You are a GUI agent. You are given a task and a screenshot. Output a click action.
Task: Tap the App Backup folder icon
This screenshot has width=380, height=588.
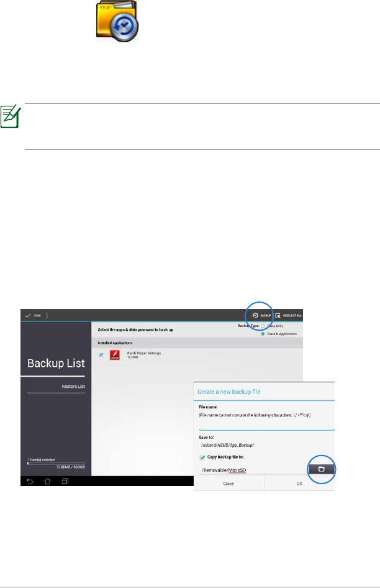[x=117, y=21]
